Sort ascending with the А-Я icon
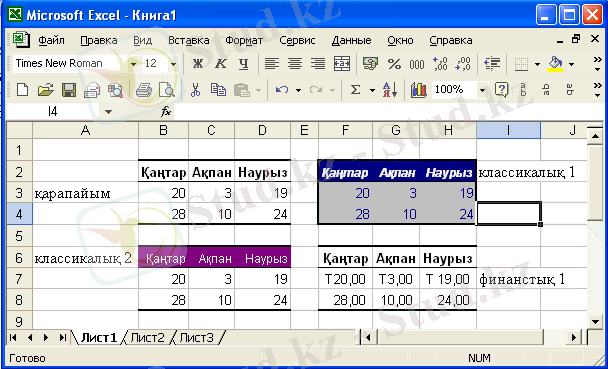Viewport: 608px width, 369px height. tap(389, 90)
